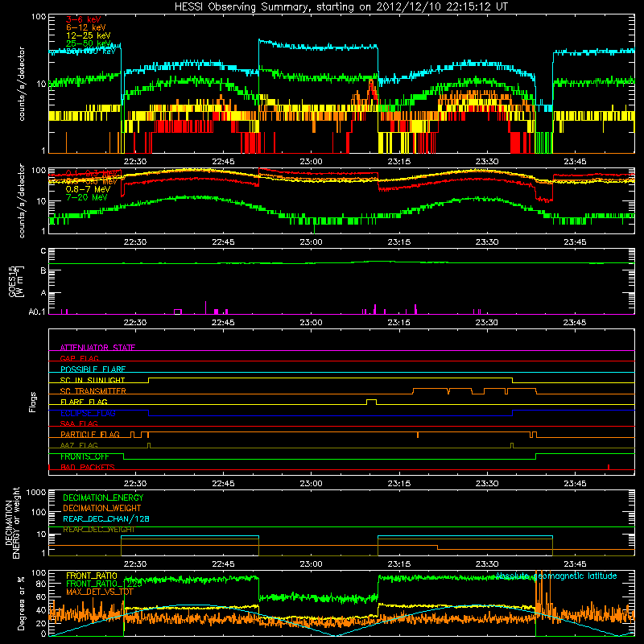Select the "FRONT_RATIO_1225" legend label

tap(104, 583)
